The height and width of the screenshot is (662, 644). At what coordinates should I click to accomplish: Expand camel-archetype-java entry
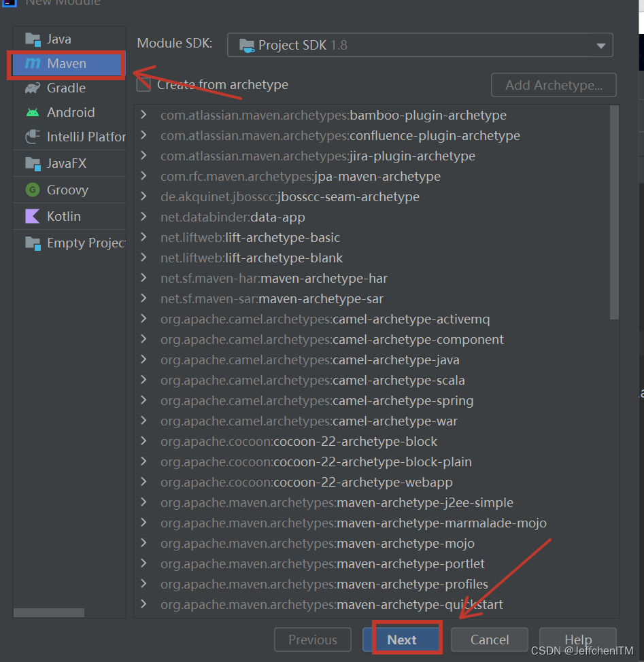point(143,360)
